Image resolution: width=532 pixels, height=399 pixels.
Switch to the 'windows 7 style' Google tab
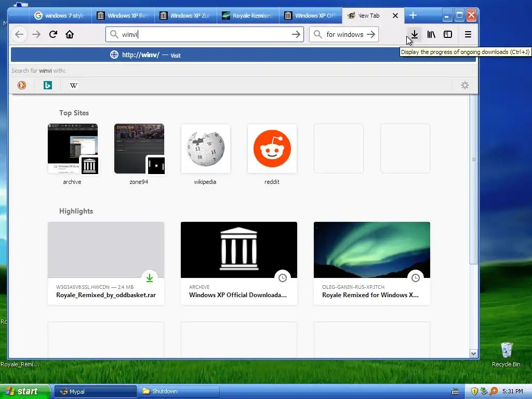60,16
